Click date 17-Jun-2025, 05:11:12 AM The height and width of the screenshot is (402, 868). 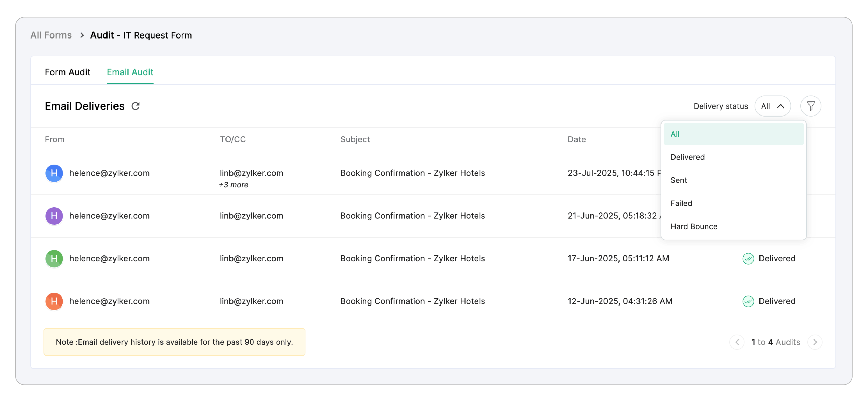point(618,259)
